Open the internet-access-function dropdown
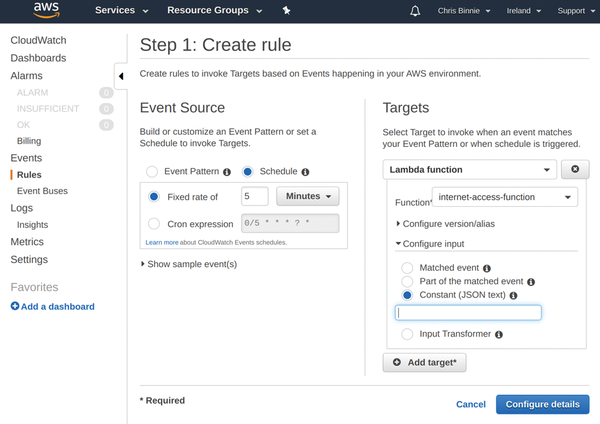Image resolution: width=600 pixels, height=424 pixels. click(x=505, y=197)
